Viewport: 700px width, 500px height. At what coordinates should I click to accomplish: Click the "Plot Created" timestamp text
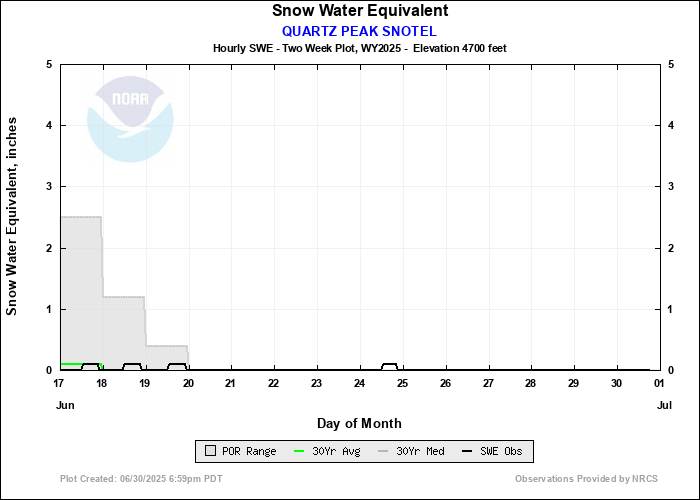pyautogui.click(x=141, y=479)
